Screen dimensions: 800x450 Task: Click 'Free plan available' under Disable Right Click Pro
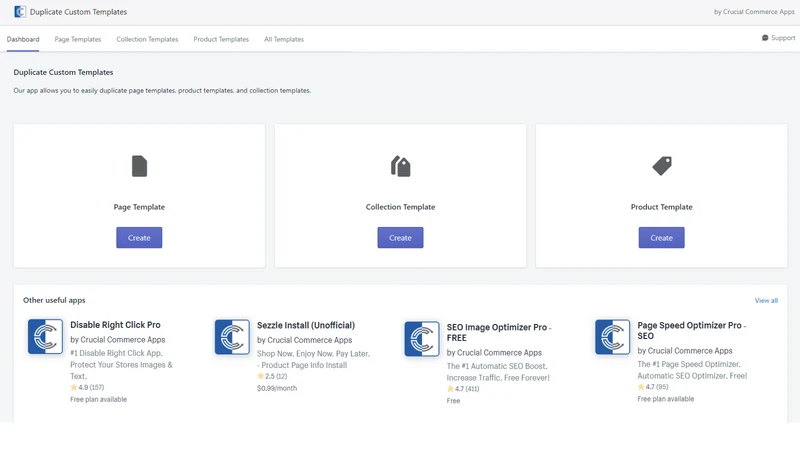98,399
